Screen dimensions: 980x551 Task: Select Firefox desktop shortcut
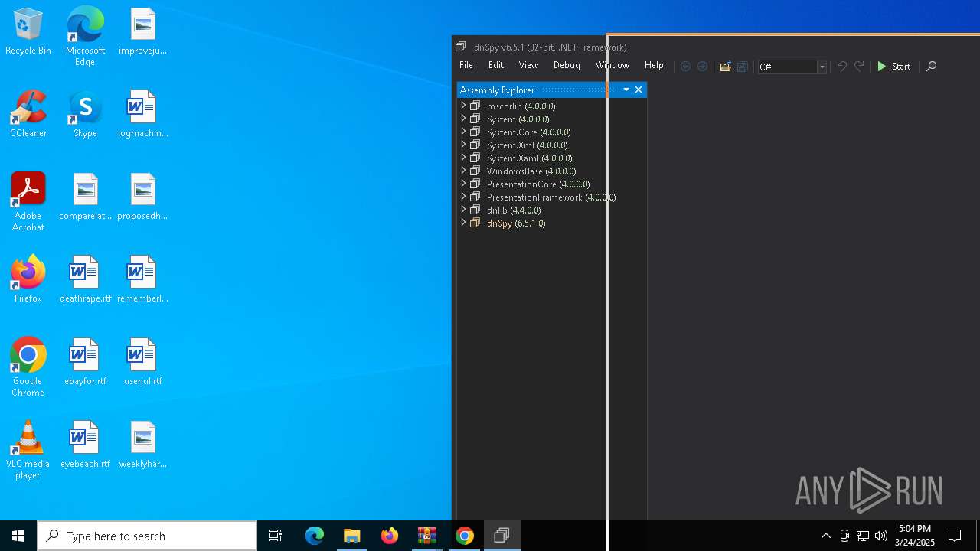[28, 279]
